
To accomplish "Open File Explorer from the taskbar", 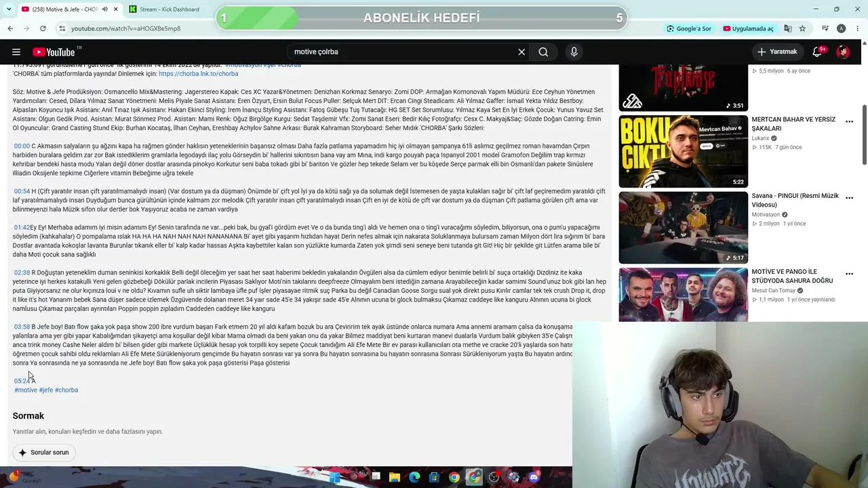I will pos(394,477).
